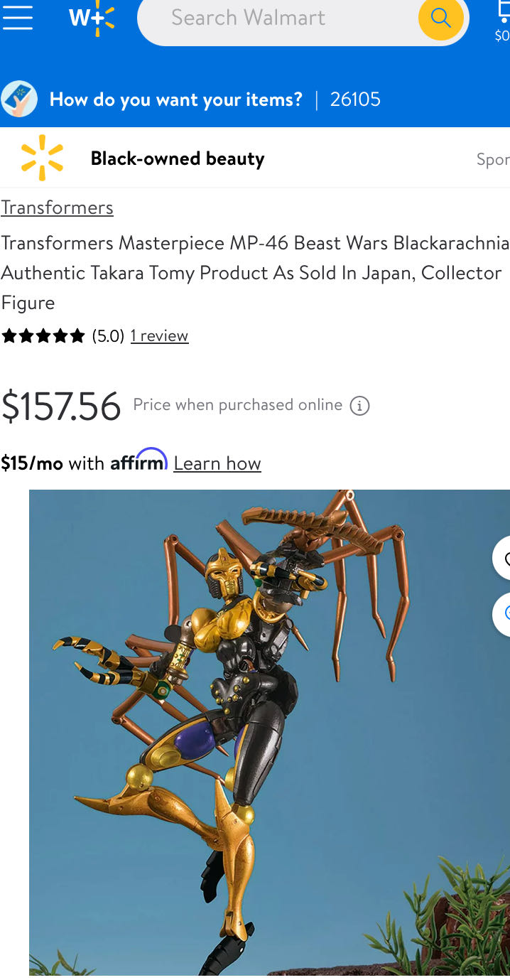Open the Blackarachnia product image

pos(269,732)
